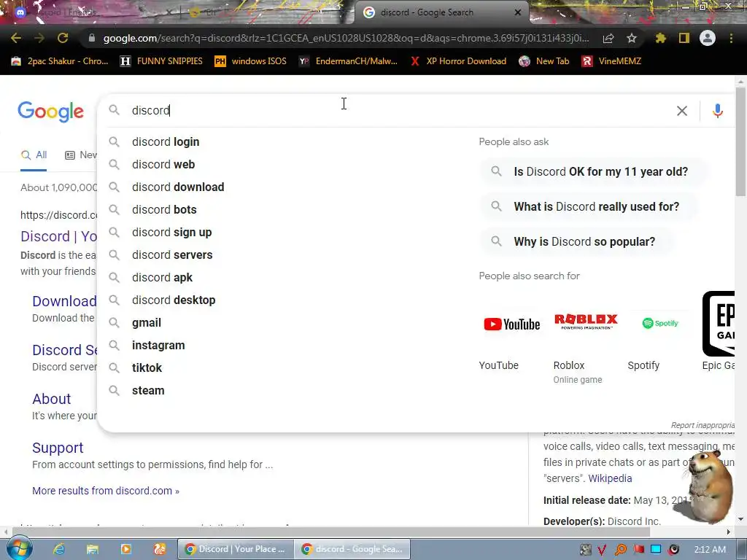Select the 'tiktok' suggestion
Image resolution: width=747 pixels, height=560 pixels.
point(147,368)
